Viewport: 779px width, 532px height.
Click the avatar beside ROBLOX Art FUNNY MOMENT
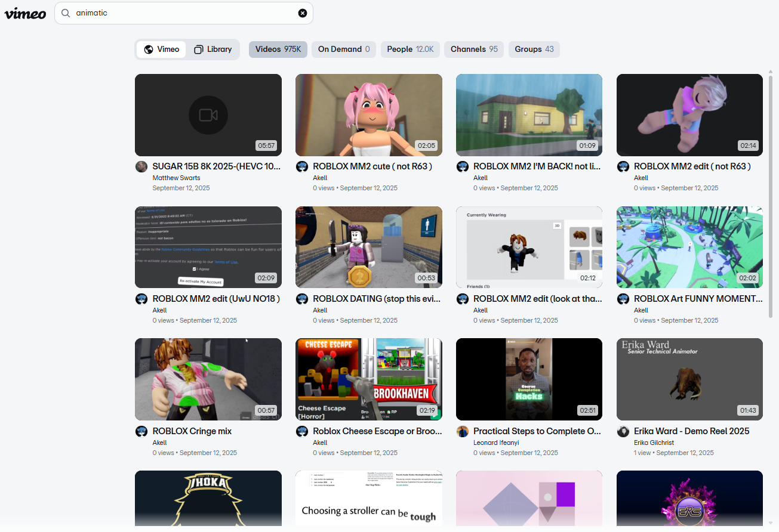tap(623, 299)
